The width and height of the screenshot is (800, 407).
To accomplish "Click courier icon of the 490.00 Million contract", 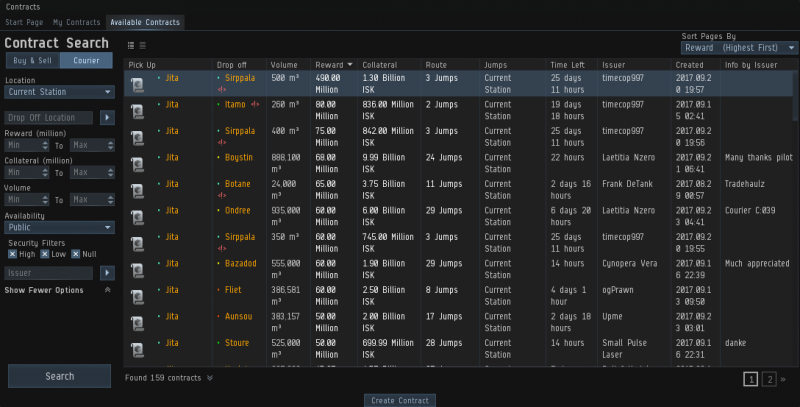I will 138,82.
